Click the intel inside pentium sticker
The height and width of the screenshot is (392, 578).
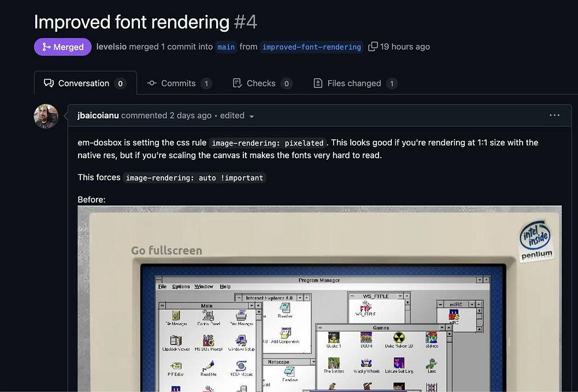[536, 241]
